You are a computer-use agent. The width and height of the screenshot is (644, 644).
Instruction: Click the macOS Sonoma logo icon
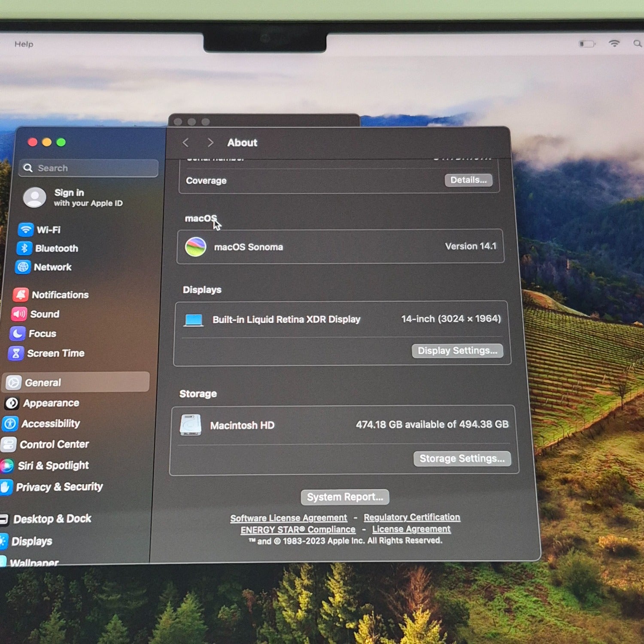point(195,247)
